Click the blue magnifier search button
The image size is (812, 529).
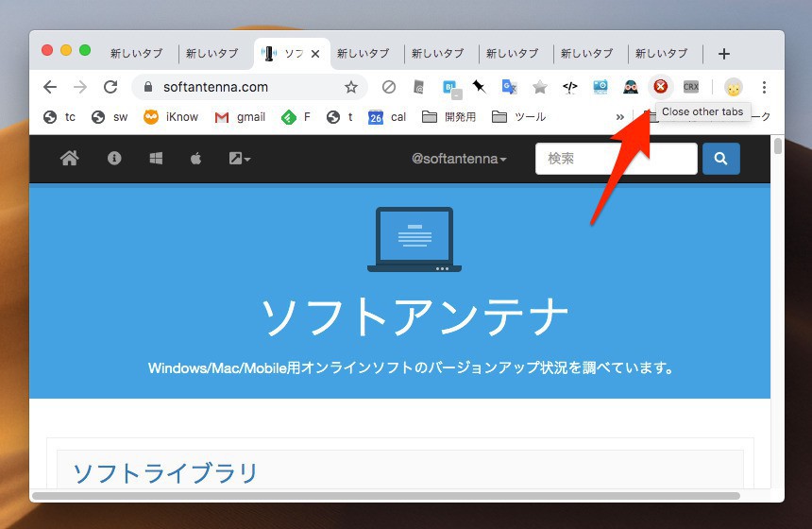click(720, 159)
